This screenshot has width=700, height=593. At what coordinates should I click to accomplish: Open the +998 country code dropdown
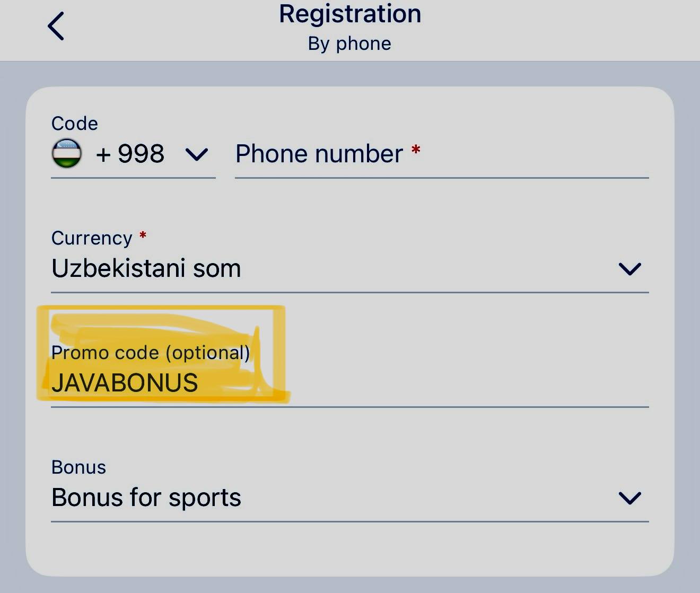(197, 154)
